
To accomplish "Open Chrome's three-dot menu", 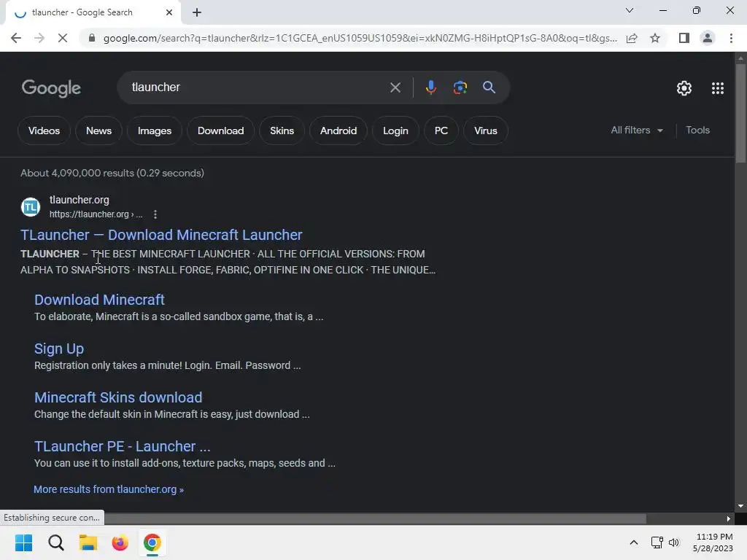I will pyautogui.click(x=731, y=38).
